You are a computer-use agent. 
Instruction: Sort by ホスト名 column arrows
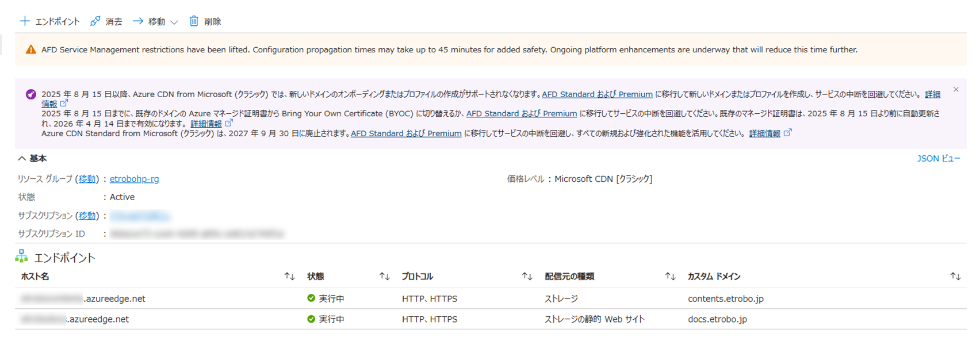289,277
